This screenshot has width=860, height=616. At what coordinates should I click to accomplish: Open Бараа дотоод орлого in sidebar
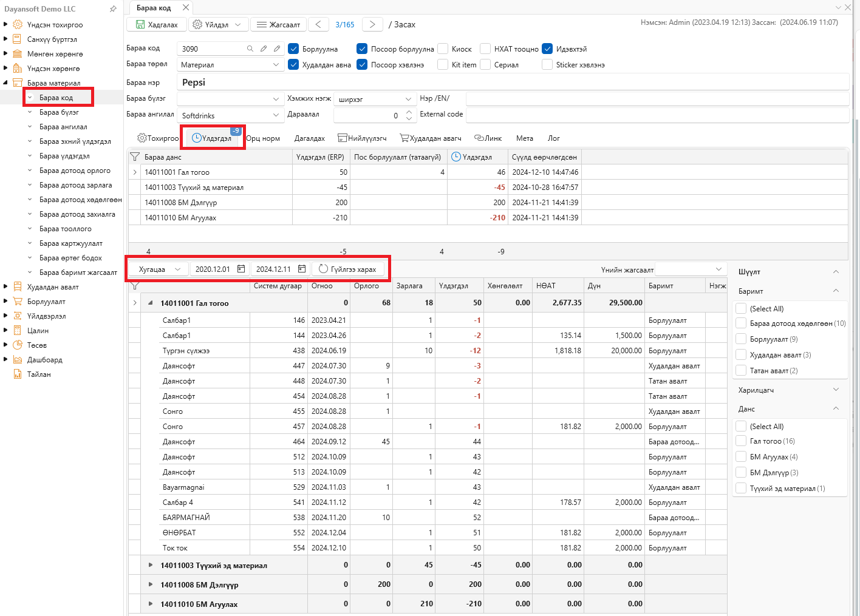75,171
